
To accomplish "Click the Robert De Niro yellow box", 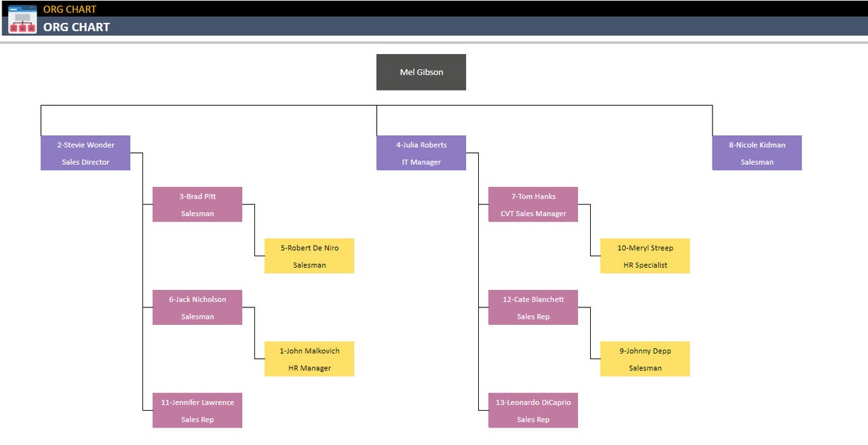I will click(x=309, y=256).
